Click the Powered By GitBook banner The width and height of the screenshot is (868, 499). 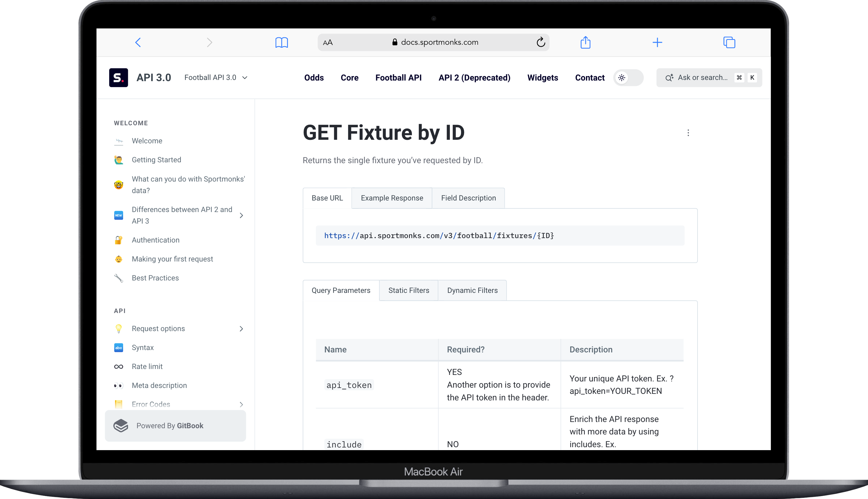coord(175,426)
